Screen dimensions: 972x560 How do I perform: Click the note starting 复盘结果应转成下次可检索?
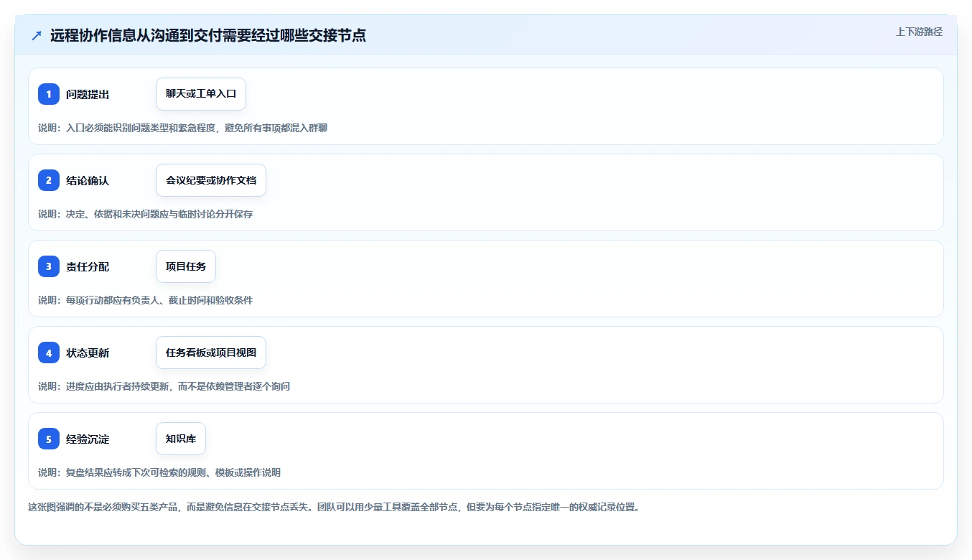point(159,472)
